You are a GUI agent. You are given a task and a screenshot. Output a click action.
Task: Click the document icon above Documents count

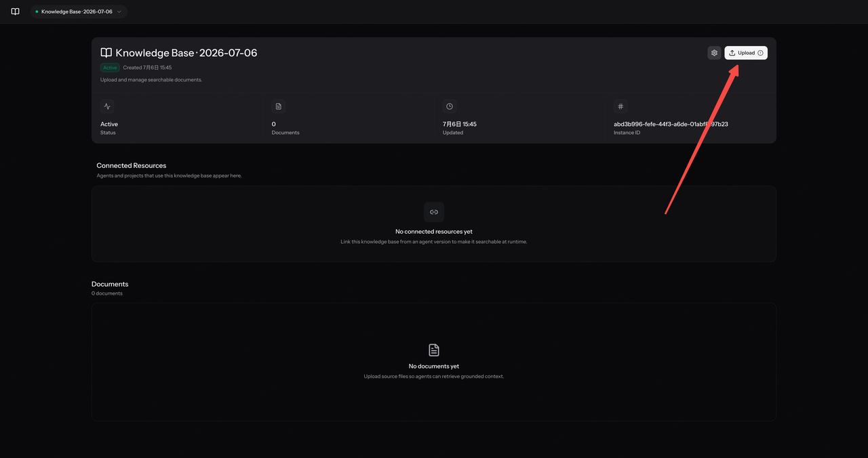(279, 106)
